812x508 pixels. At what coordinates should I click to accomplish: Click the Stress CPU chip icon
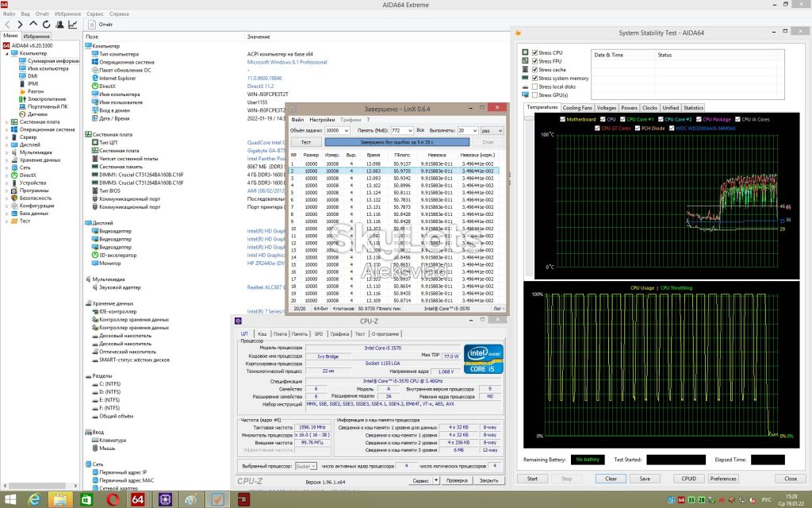[x=525, y=52]
